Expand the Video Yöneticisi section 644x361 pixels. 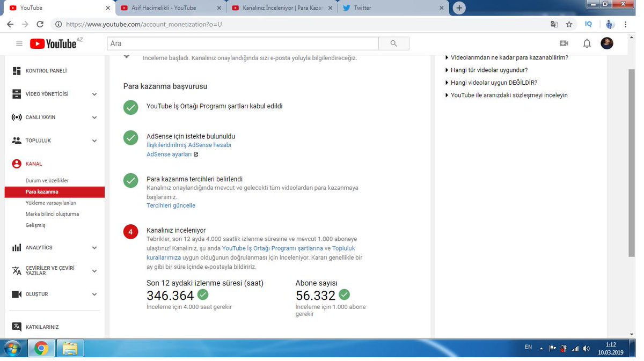coord(94,94)
